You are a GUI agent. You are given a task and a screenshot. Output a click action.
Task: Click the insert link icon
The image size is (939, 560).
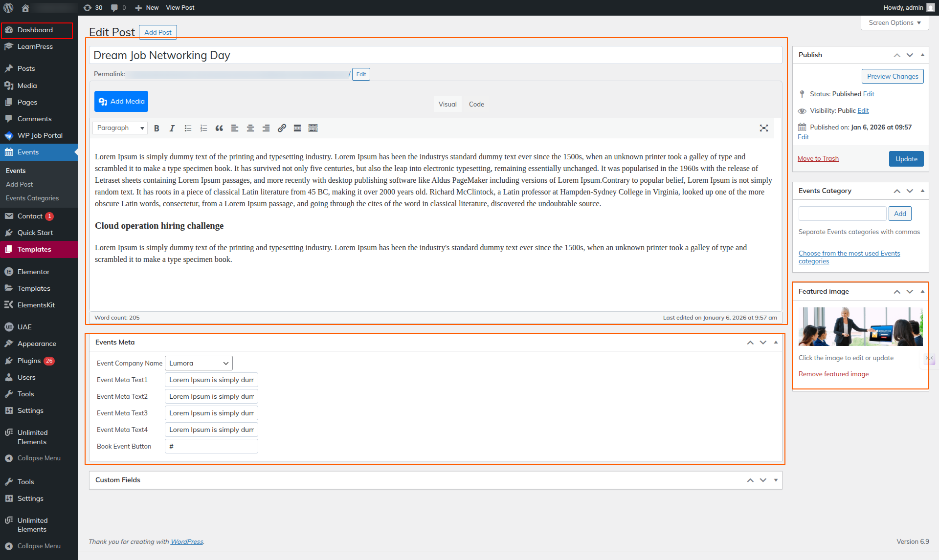tap(282, 128)
